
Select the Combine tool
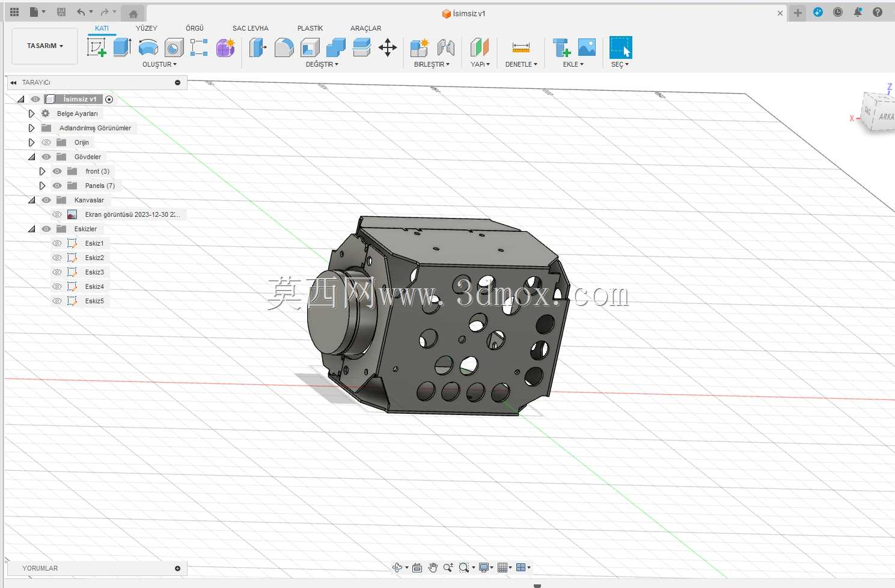pyautogui.click(x=335, y=47)
